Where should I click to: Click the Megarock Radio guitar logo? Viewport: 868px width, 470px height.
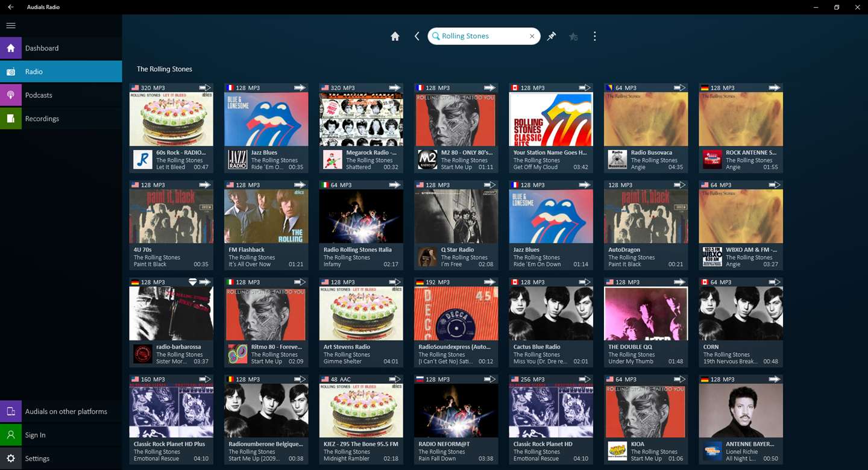(333, 160)
